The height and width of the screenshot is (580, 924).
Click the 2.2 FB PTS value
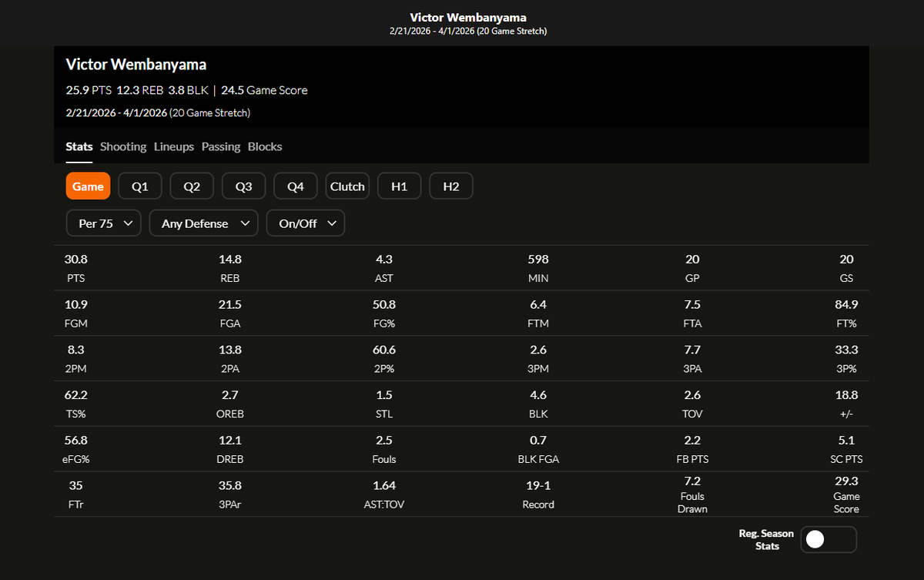pos(692,441)
